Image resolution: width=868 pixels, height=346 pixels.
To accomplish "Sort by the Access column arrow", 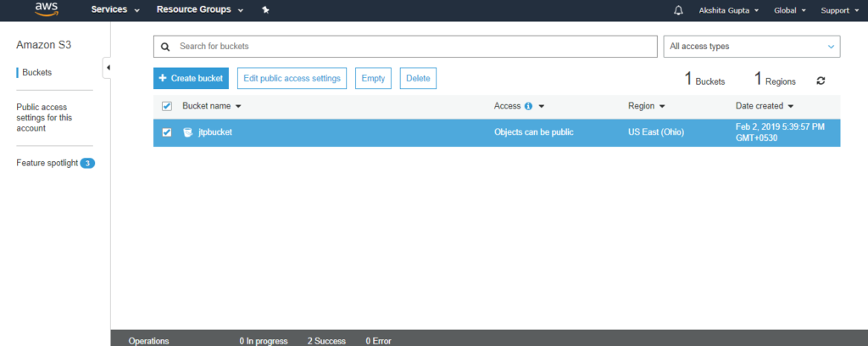I will tap(542, 106).
